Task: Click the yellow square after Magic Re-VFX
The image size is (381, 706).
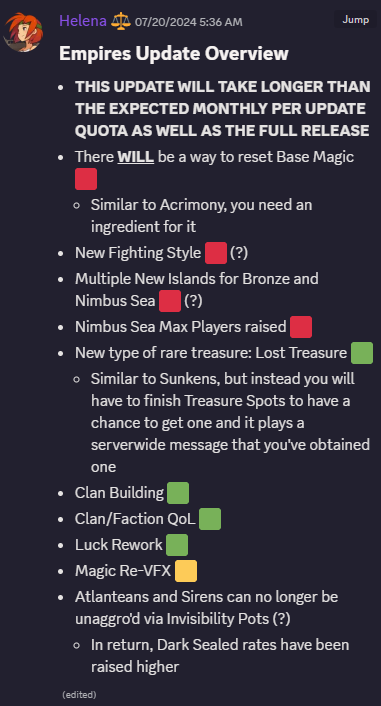Action: [186, 571]
